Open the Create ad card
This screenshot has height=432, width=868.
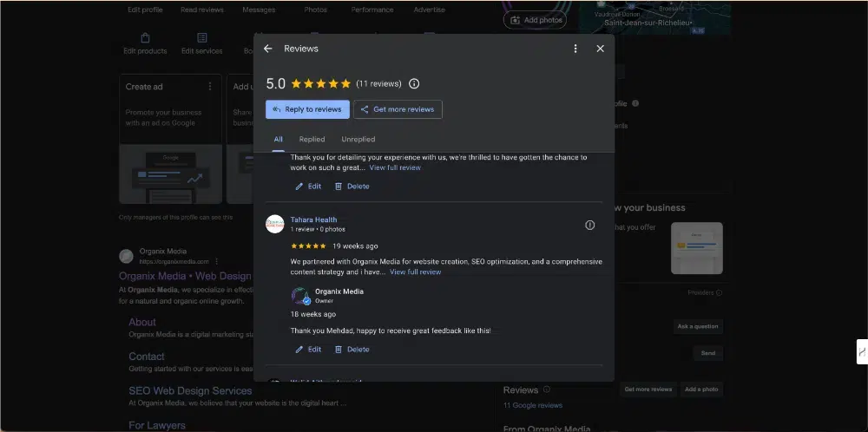click(x=170, y=139)
